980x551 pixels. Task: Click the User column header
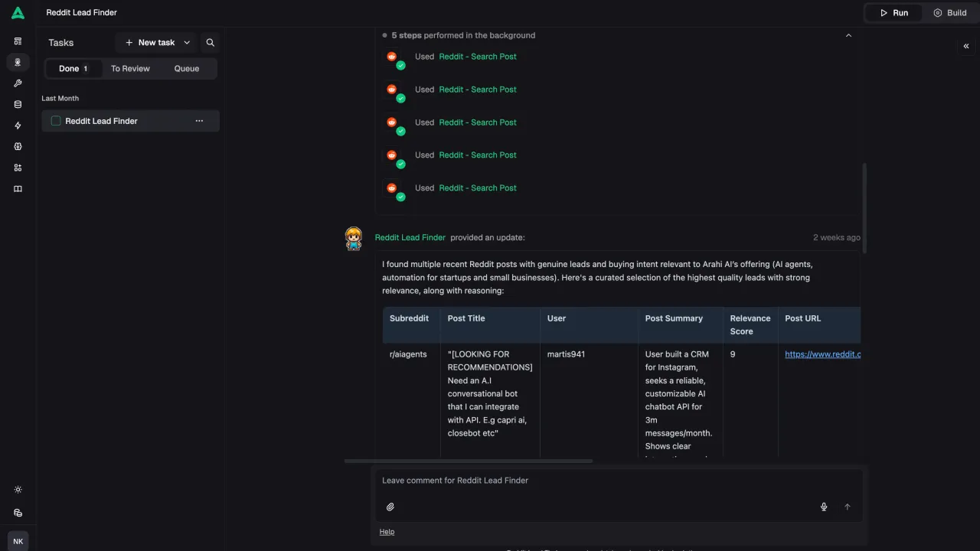click(x=589, y=324)
